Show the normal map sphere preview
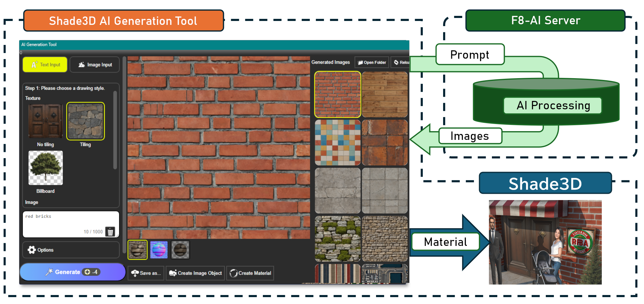644x304 pixels. pos(159,249)
